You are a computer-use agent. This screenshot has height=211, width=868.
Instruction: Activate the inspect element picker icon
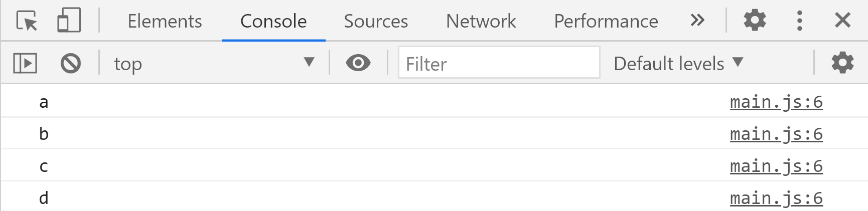[27, 21]
